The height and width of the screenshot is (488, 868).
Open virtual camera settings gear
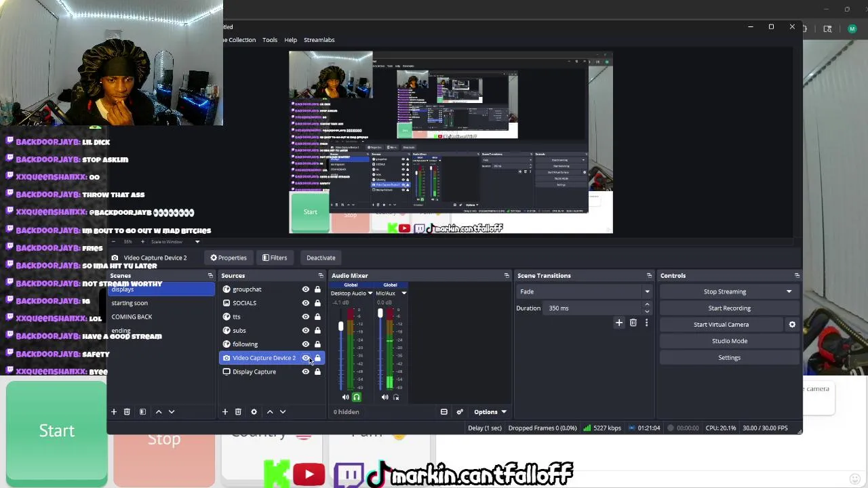coord(792,325)
